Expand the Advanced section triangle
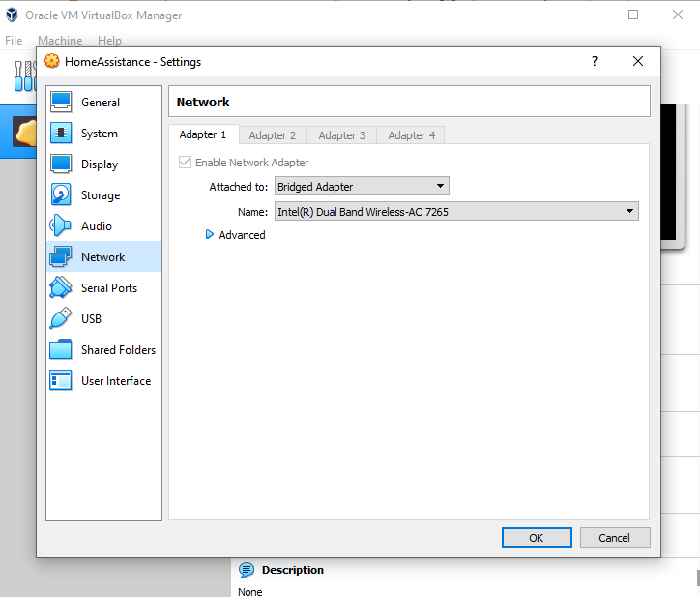The image size is (700, 597). coord(209,234)
